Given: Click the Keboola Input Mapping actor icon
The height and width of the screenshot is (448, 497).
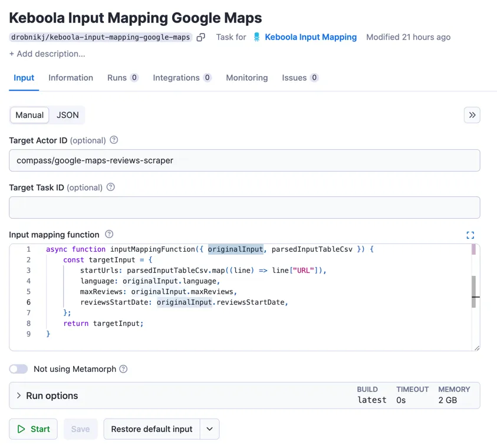Looking at the screenshot, I should click(256, 37).
